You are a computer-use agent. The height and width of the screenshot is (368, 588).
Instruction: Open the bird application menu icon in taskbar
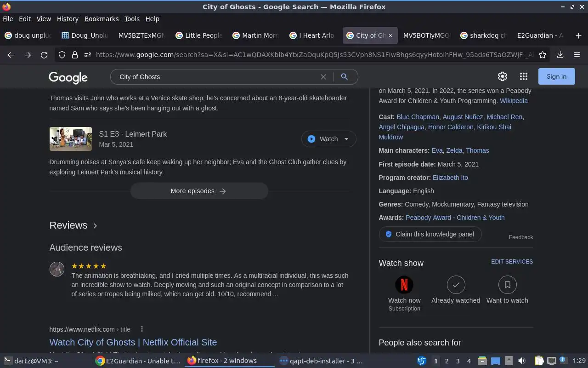pos(421,361)
